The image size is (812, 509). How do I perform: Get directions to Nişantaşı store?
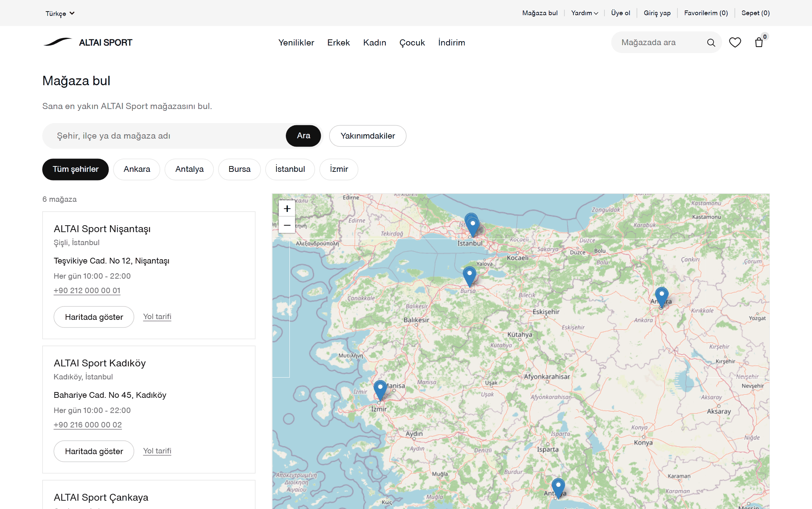[157, 317]
